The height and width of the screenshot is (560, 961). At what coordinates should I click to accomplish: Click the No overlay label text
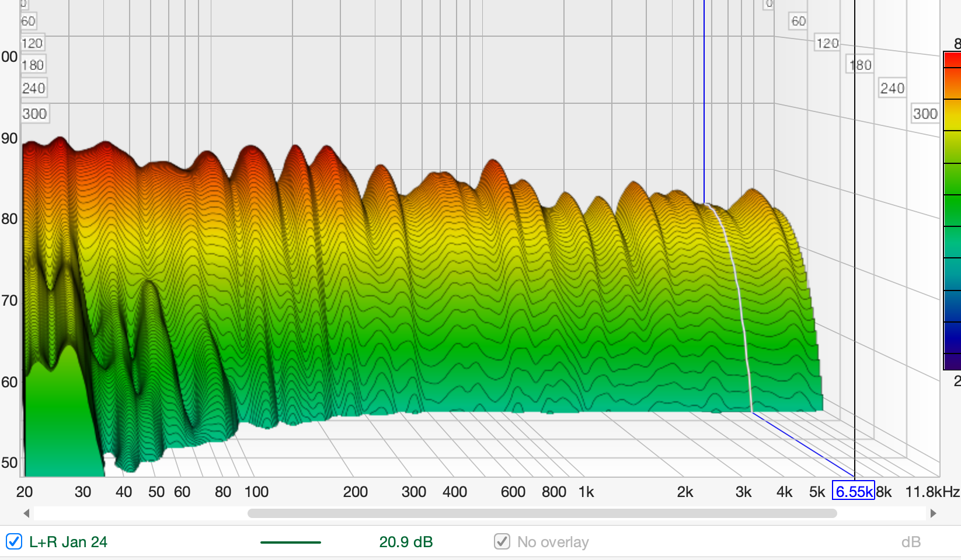coord(553,542)
